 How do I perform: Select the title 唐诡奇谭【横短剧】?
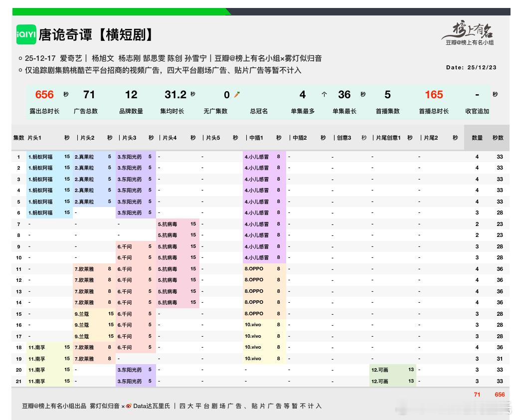(x=96, y=34)
